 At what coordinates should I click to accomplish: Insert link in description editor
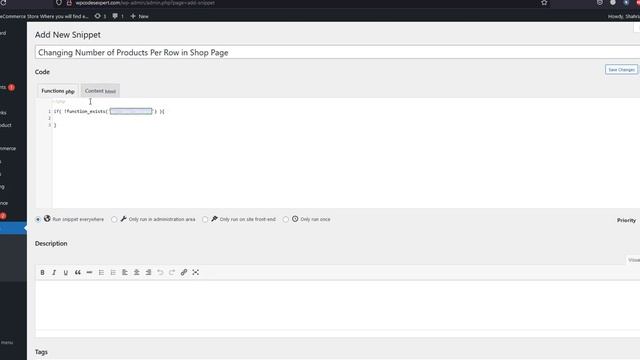tap(184, 272)
